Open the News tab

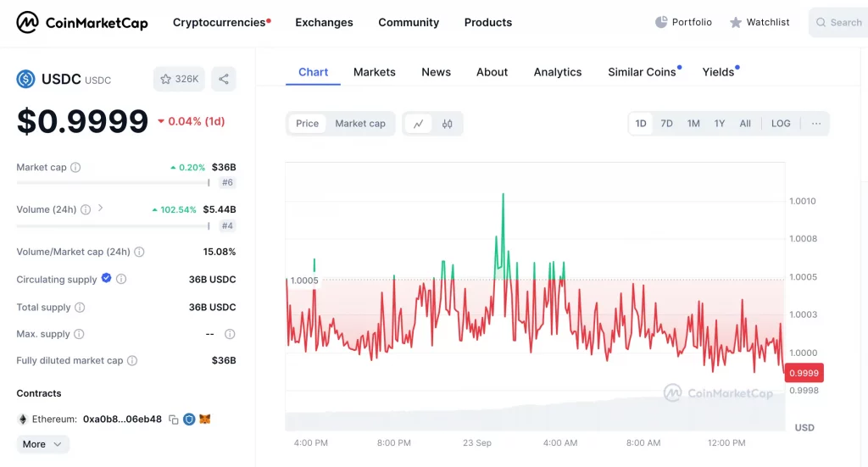(437, 72)
